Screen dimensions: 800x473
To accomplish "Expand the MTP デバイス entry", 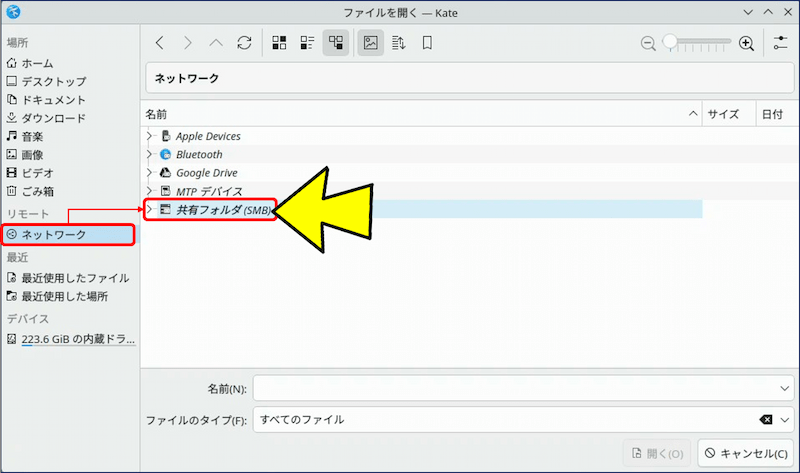I will click(149, 191).
